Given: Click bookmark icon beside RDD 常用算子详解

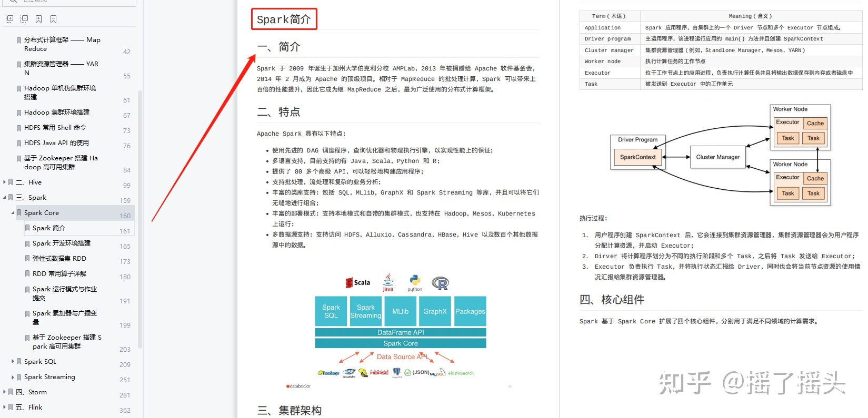Looking at the screenshot, I should coord(27,274).
